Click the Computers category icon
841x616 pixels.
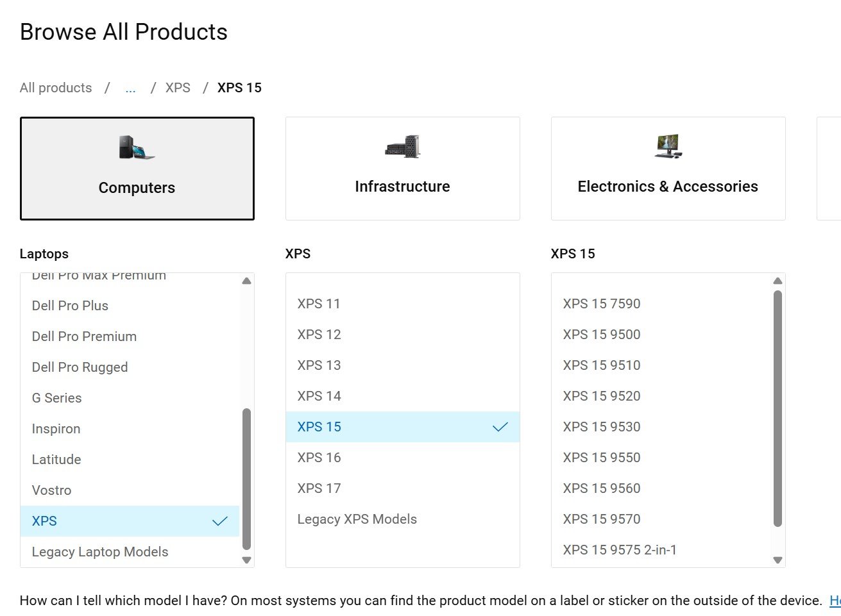pyautogui.click(x=137, y=148)
